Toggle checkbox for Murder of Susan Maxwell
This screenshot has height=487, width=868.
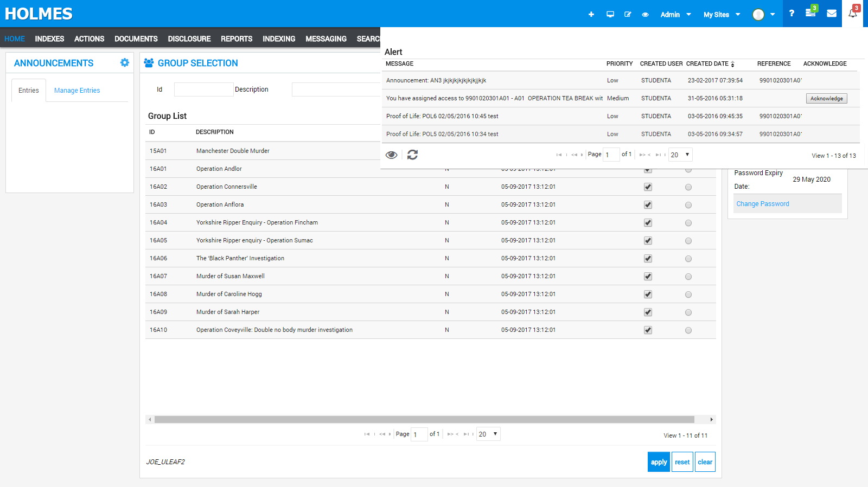pyautogui.click(x=648, y=277)
